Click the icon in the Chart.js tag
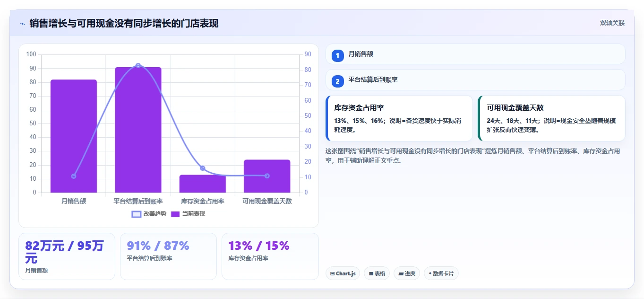 tap(333, 273)
